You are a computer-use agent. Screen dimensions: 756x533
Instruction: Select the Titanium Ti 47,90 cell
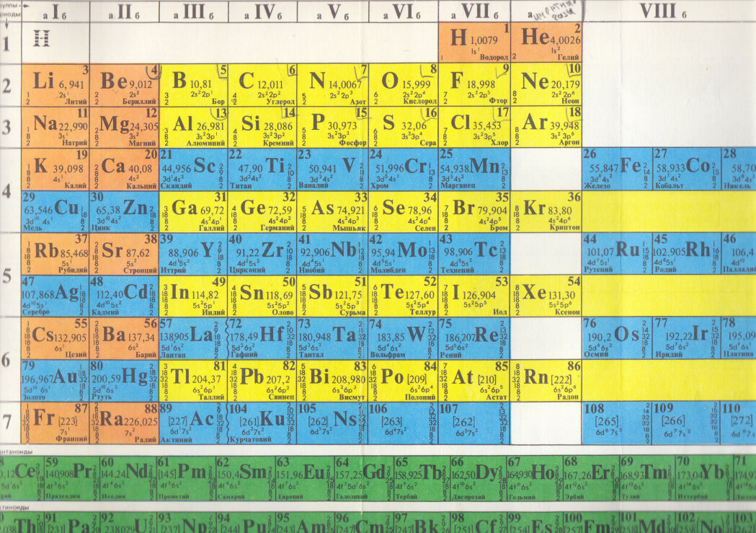[263, 169]
